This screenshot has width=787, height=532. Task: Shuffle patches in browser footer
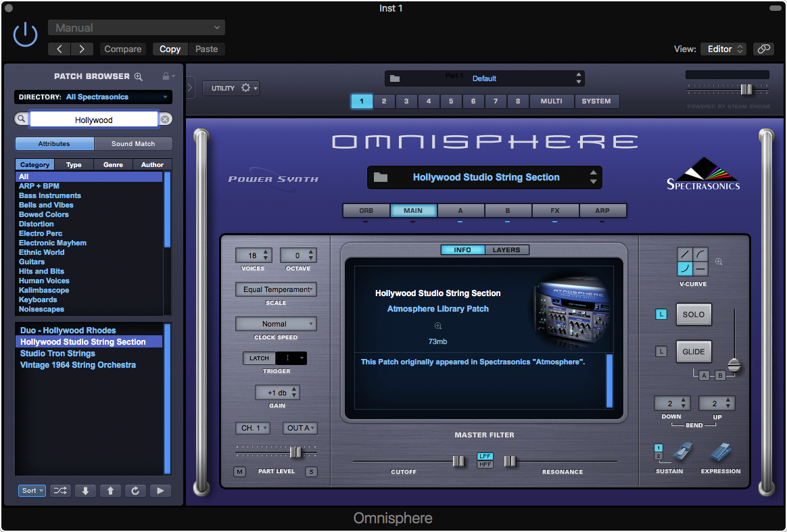(60, 490)
